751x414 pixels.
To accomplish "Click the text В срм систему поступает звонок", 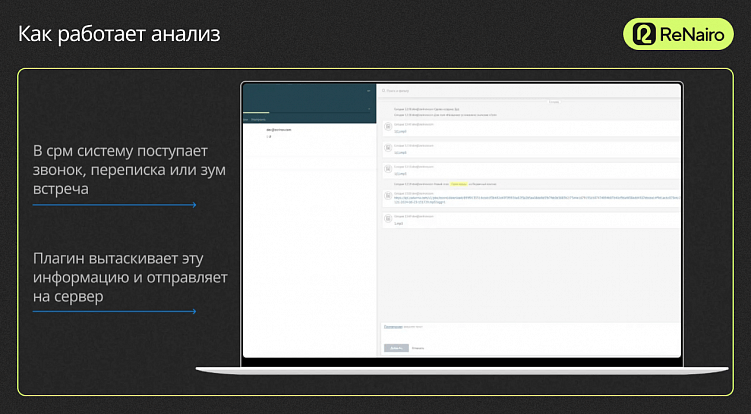I will coord(129,170).
